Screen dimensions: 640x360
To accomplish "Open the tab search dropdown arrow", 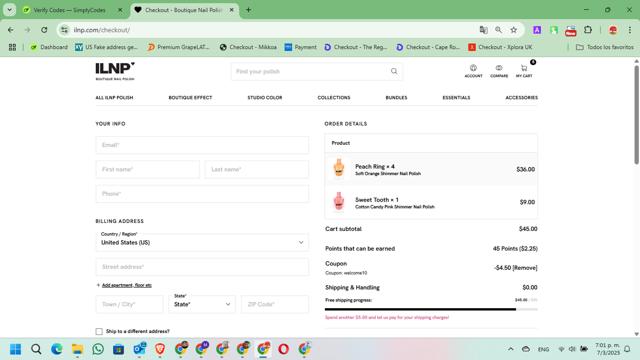I will [9, 10].
